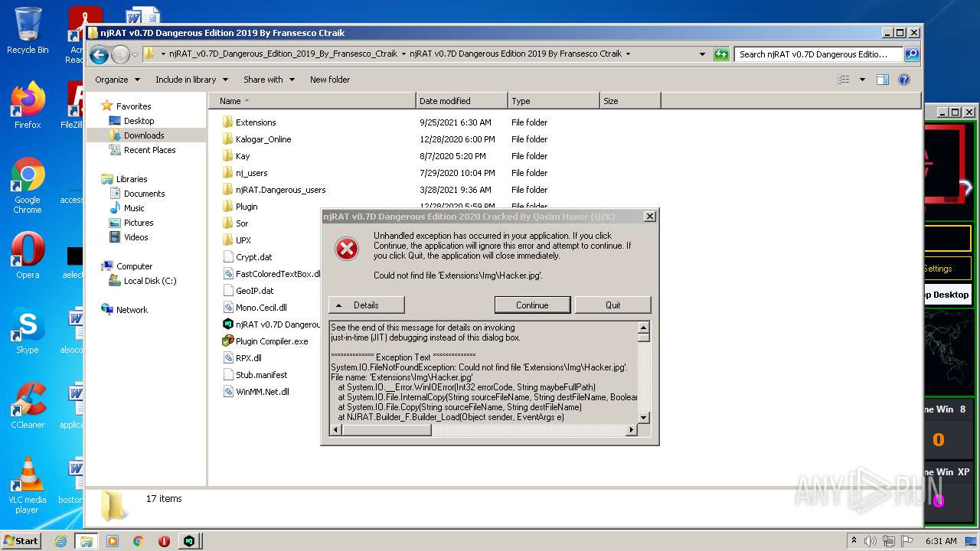Select the GeoIP.dat file
This screenshot has height=551, width=980.
[247, 291]
